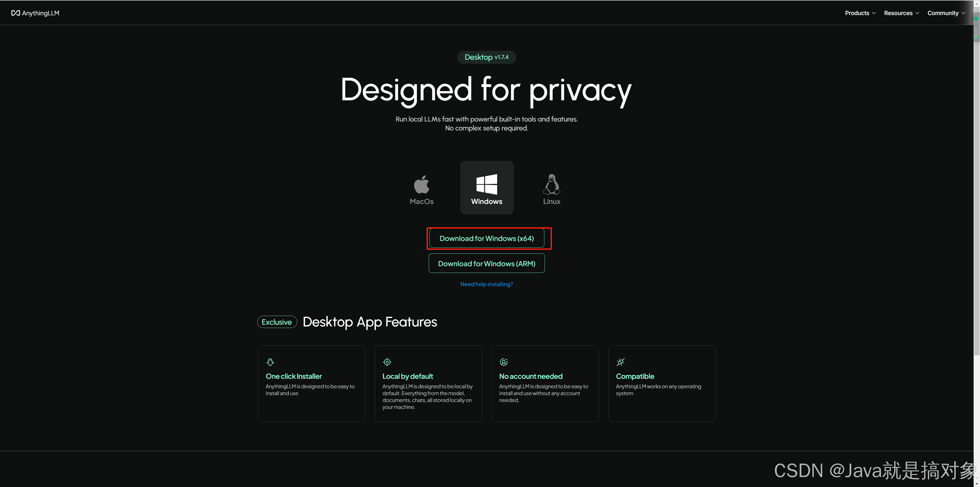980x487 pixels.
Task: Select the Windows platform icon
Action: (x=487, y=185)
